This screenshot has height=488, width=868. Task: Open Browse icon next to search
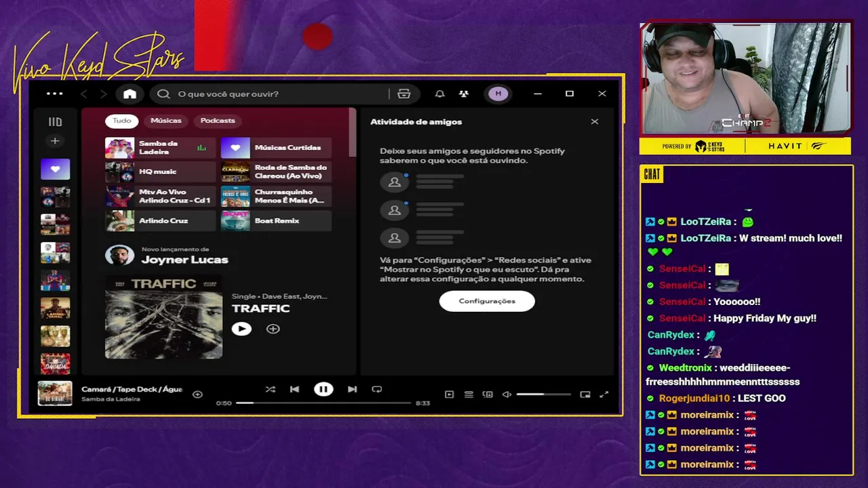pyautogui.click(x=404, y=94)
